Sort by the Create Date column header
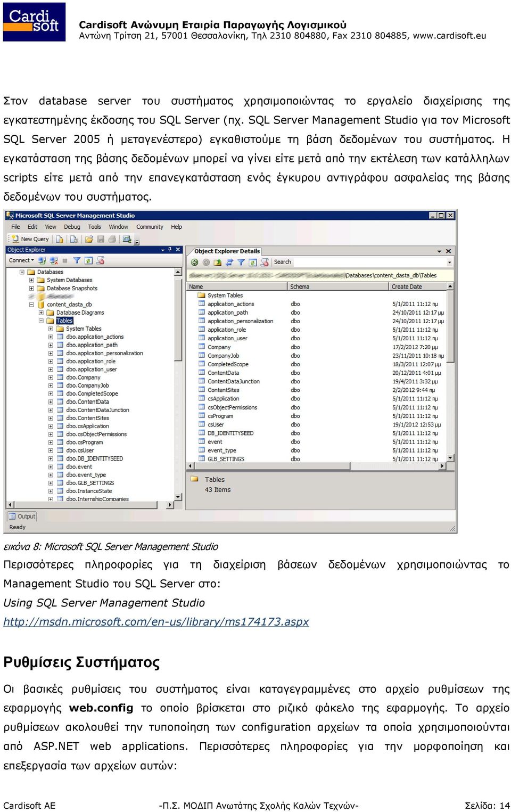Image resolution: width=511 pixels, height=812 pixels. (418, 286)
